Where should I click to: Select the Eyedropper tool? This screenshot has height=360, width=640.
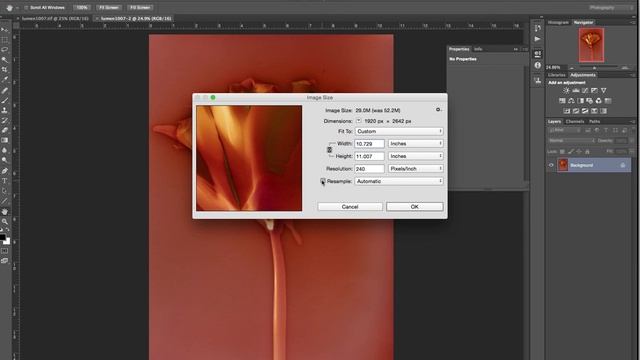tap(4, 80)
